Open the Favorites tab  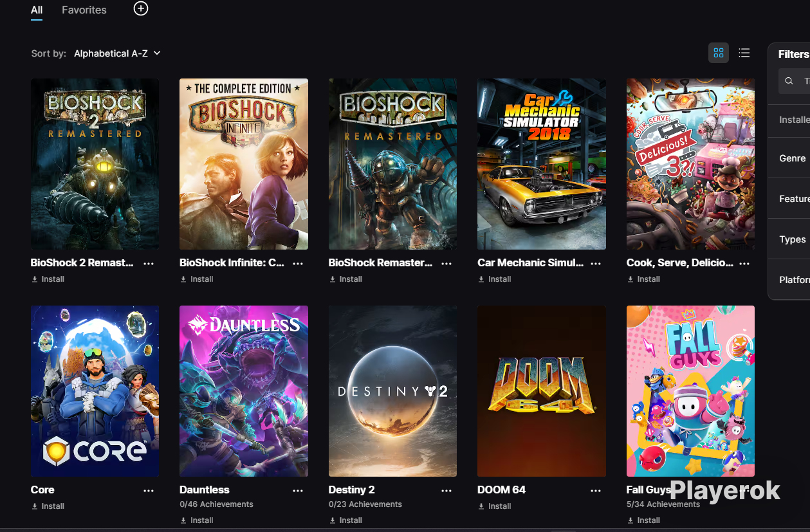pos(84,10)
